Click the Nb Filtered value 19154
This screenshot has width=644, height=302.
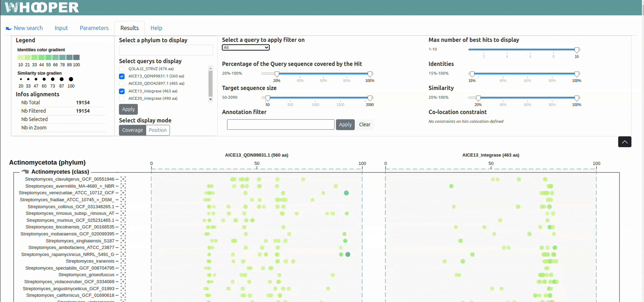pyautogui.click(x=83, y=111)
